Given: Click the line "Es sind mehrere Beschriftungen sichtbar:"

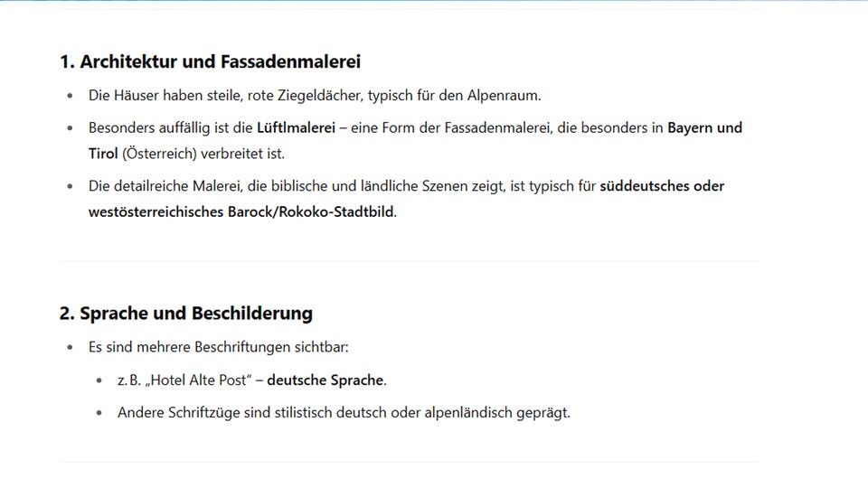Looking at the screenshot, I should [218, 347].
